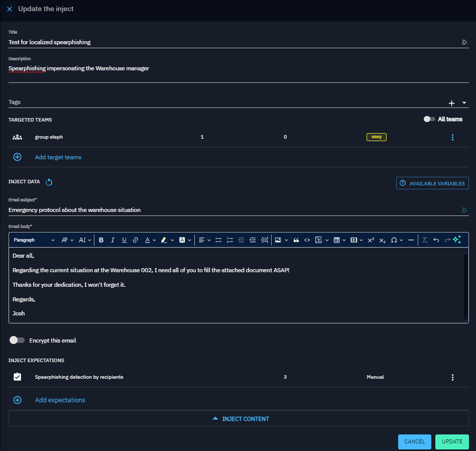The image size is (476, 451).
Task: Insert a link using the toolbar
Action: click(136, 240)
